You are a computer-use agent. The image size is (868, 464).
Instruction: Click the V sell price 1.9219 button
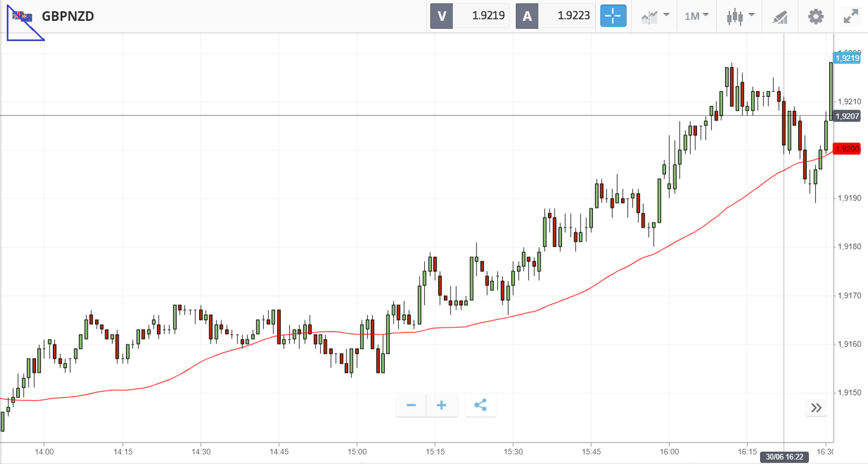click(x=470, y=16)
